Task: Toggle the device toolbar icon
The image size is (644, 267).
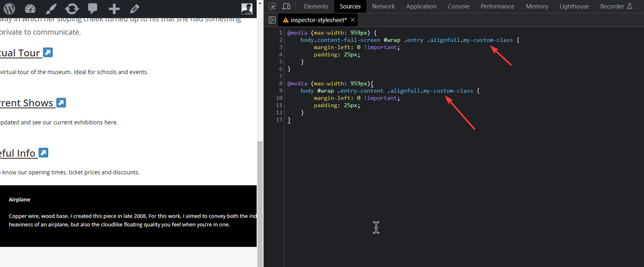Action: point(286,7)
